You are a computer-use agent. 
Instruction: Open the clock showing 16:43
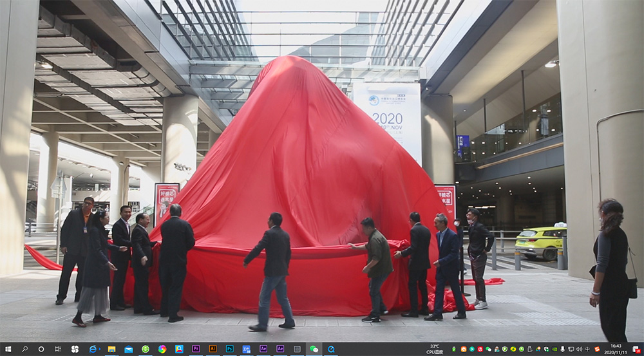pyautogui.click(x=616, y=349)
